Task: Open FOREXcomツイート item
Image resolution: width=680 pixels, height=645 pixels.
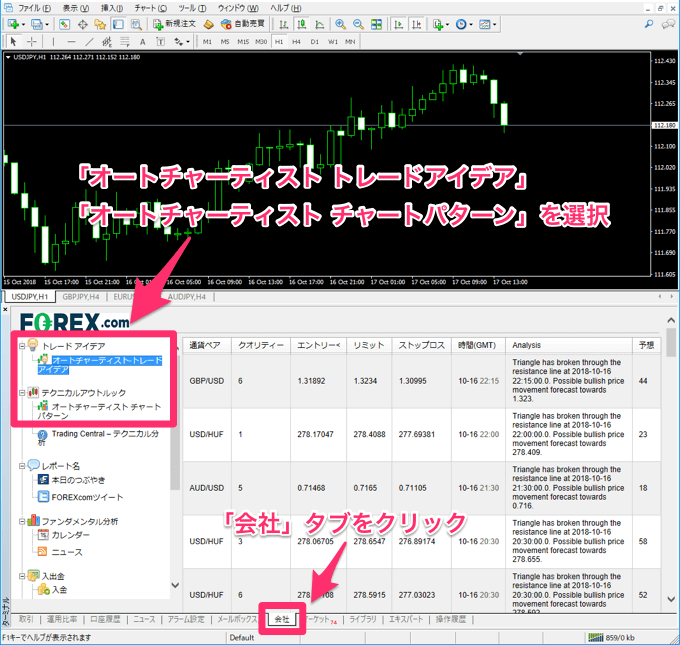Action: tap(87, 497)
